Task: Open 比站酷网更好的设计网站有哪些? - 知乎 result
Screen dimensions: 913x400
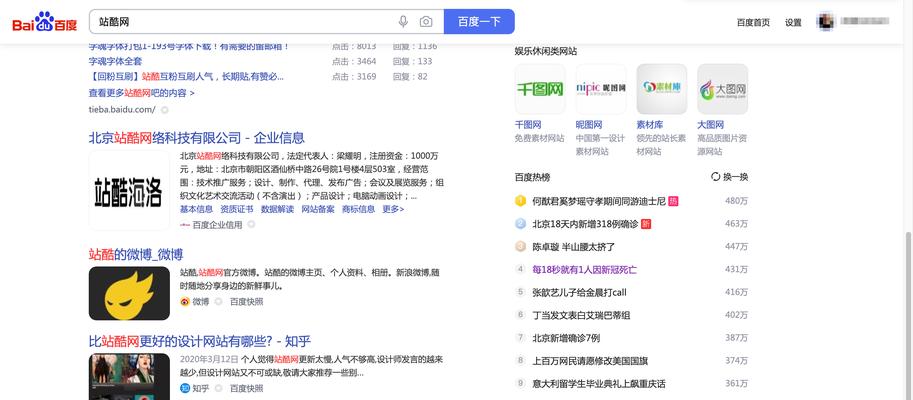Action: 200,341
